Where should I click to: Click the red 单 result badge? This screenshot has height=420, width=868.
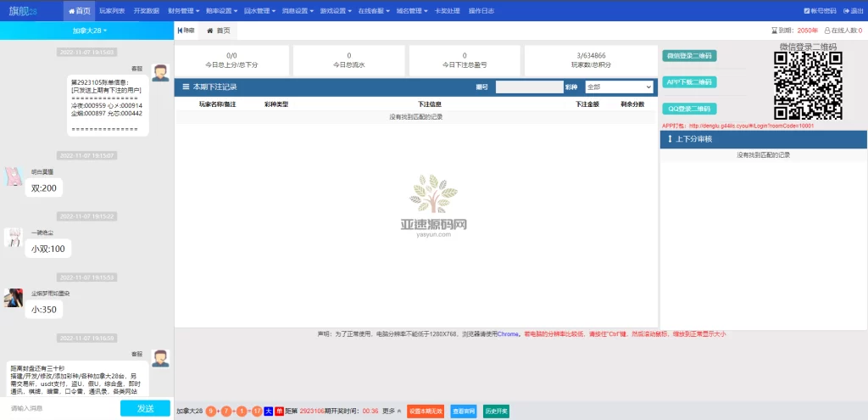279,412
